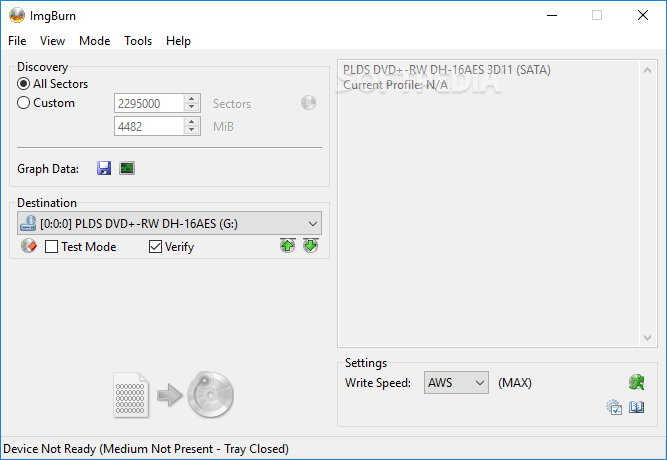The image size is (667, 460).
Task: Click the PLDS DVD+-RW DH-16AES 3D11 (SATA) line
Action: pos(447,69)
